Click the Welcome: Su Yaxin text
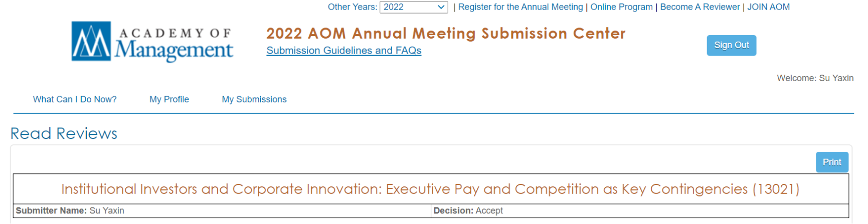Screen dimensions: 868x224 (815, 78)
